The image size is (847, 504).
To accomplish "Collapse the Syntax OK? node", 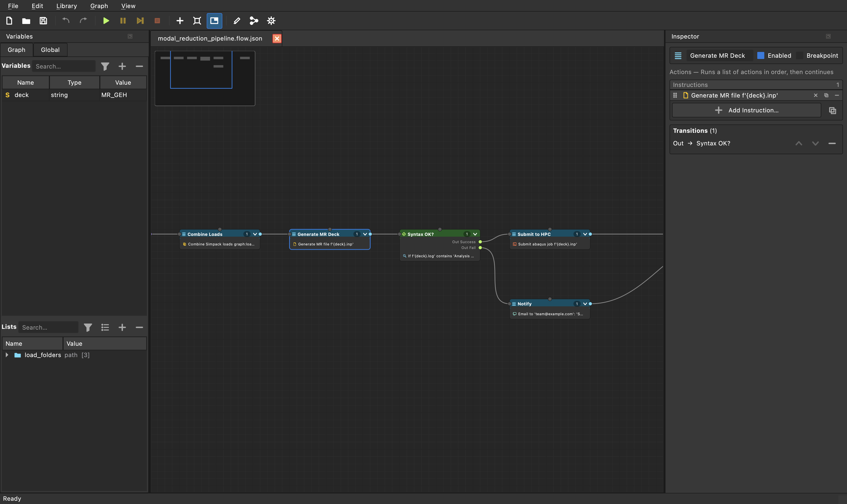I will (475, 234).
